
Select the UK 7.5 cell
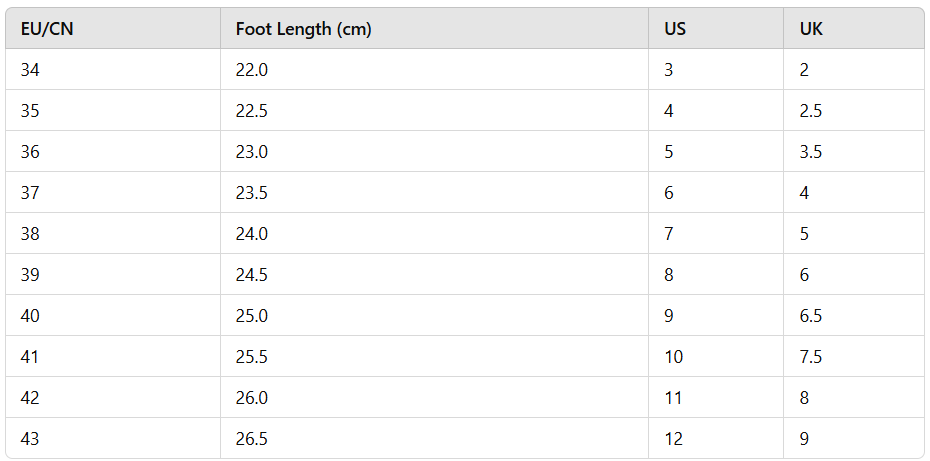(811, 357)
